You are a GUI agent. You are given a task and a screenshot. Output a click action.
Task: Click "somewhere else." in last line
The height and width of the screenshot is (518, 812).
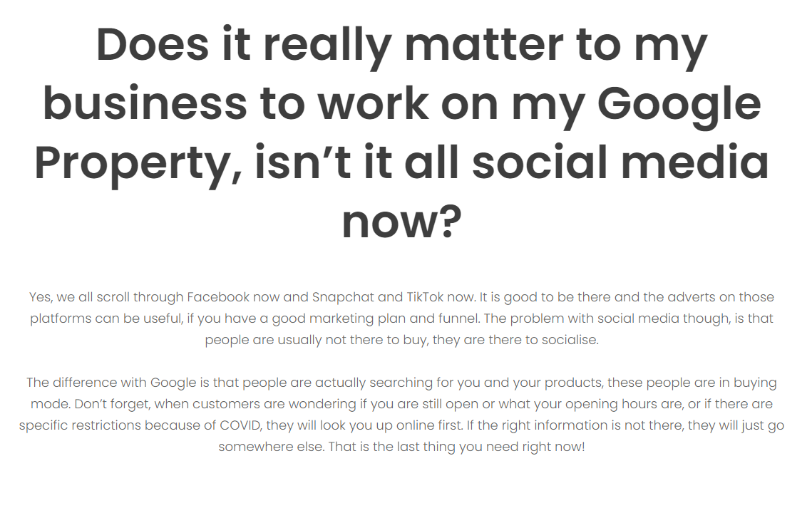pyautogui.click(x=272, y=447)
